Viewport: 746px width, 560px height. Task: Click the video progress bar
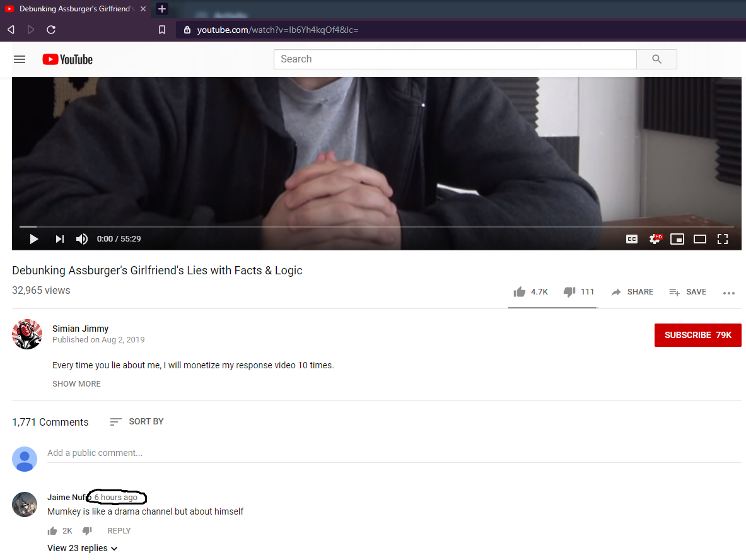pos(376,226)
